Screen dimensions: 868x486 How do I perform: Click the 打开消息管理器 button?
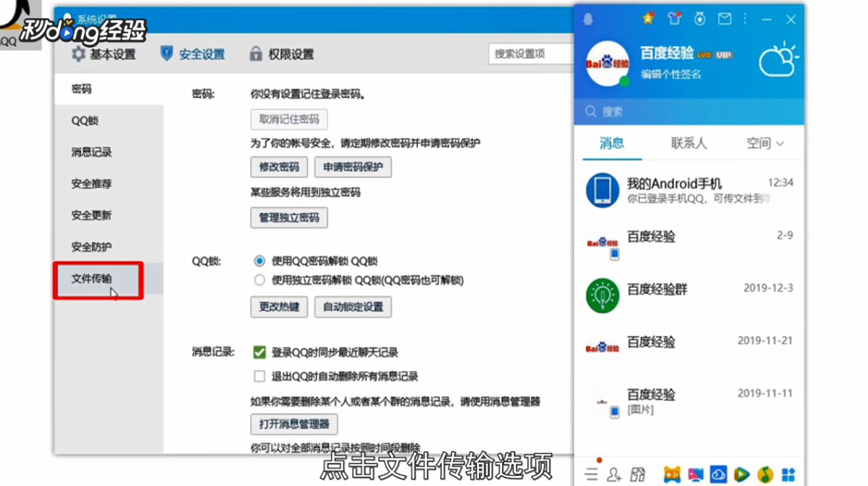click(x=294, y=424)
